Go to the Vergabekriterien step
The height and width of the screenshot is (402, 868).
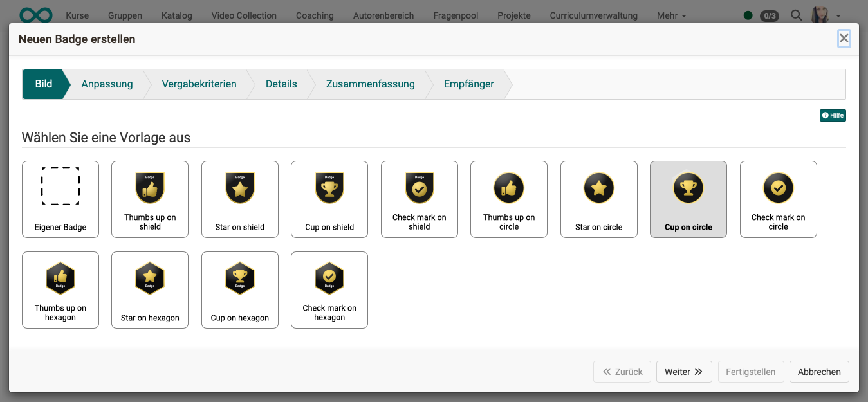(199, 84)
